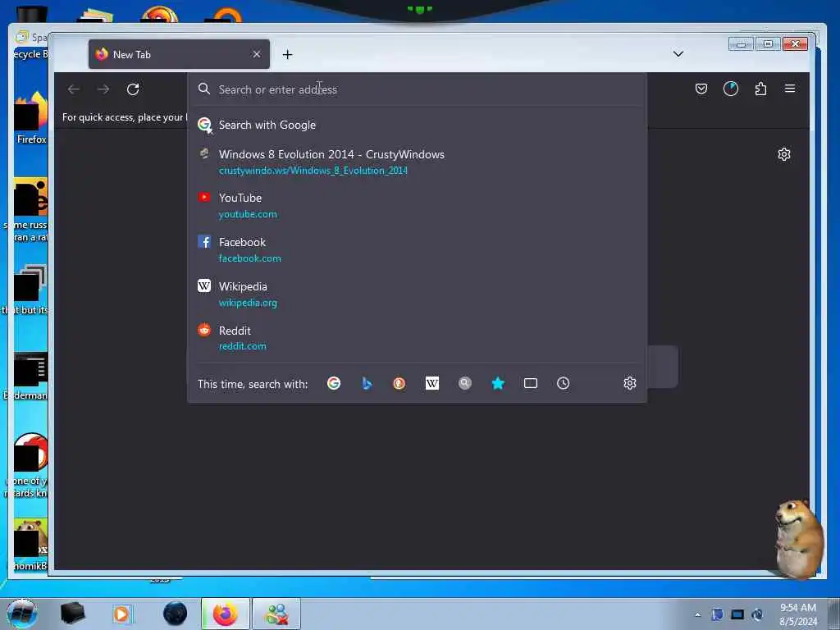Focus the Search or enter address field
840x630 pixels.
pyautogui.click(x=417, y=89)
